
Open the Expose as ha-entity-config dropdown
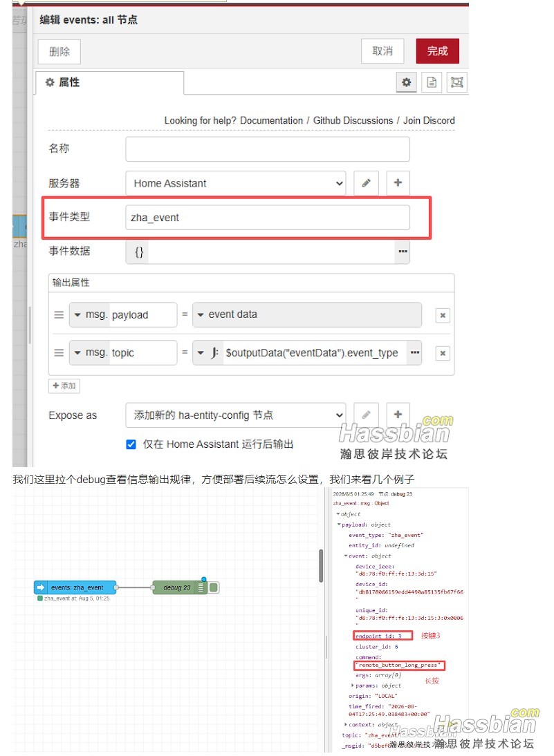tap(235, 415)
